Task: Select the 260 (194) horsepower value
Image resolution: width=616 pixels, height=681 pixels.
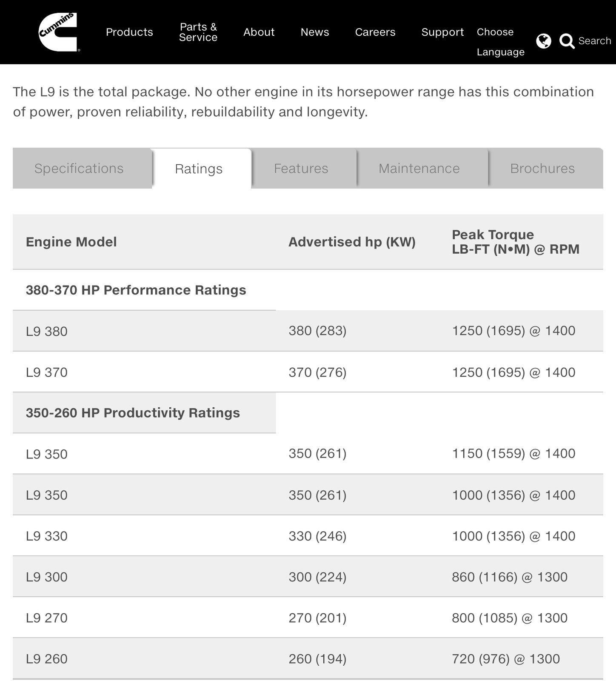Action: click(317, 658)
